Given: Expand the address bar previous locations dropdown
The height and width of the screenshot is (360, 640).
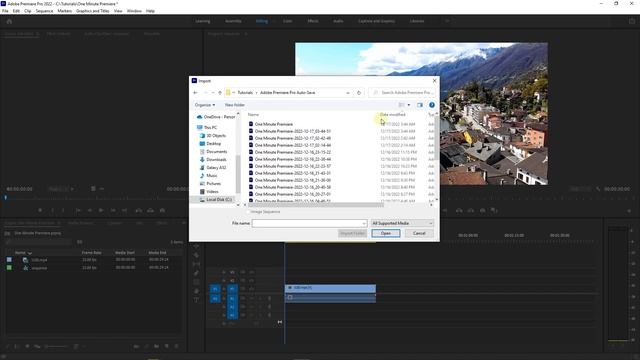Looking at the screenshot, I should (x=348, y=93).
